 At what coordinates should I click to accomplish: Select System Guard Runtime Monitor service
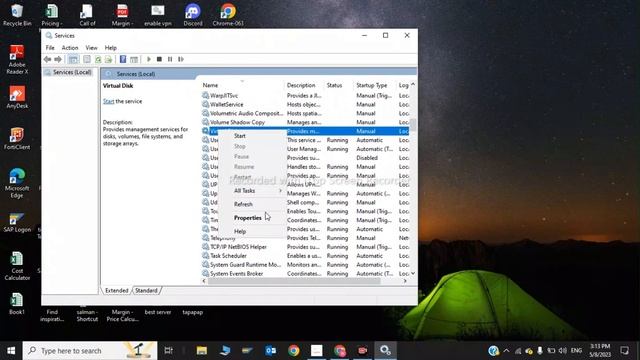coord(305,265)
